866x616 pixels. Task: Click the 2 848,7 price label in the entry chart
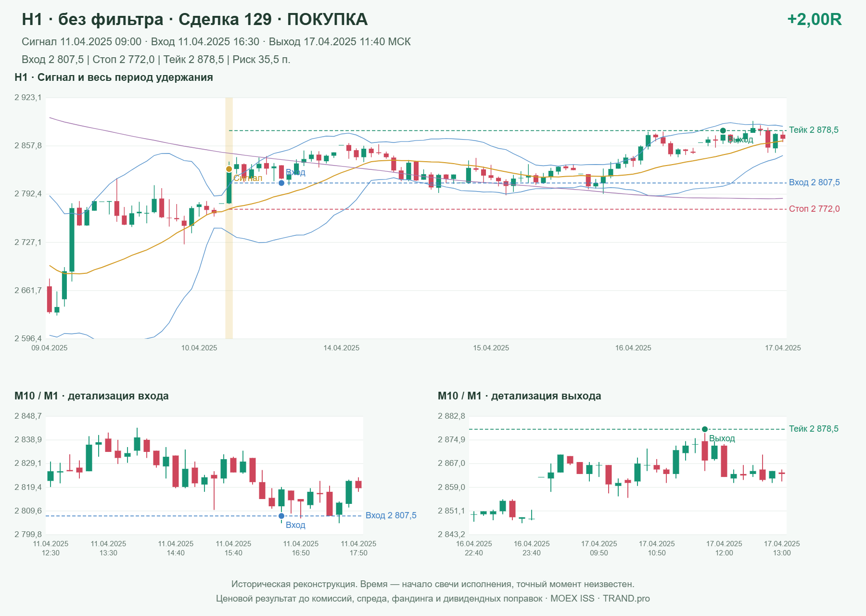click(28, 416)
